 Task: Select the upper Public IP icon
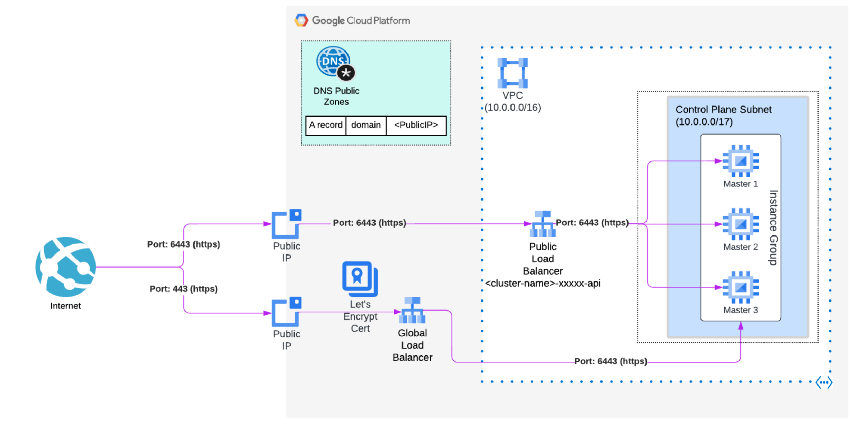pyautogui.click(x=286, y=224)
